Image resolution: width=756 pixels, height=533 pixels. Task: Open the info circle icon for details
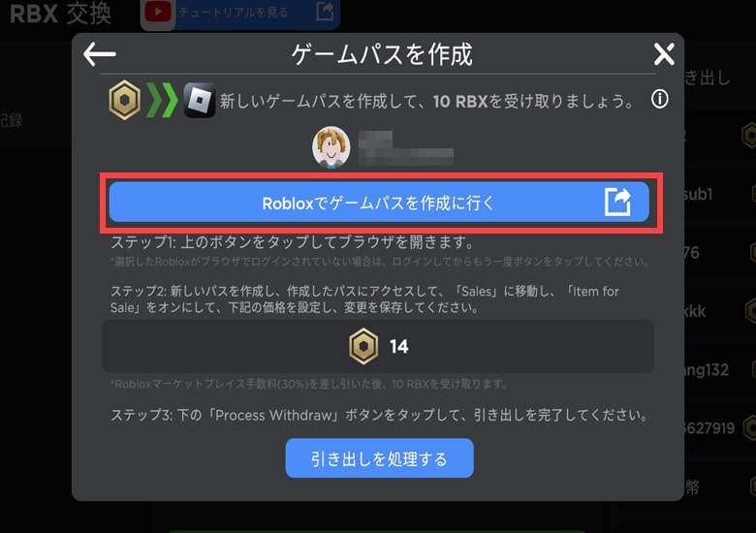click(660, 99)
